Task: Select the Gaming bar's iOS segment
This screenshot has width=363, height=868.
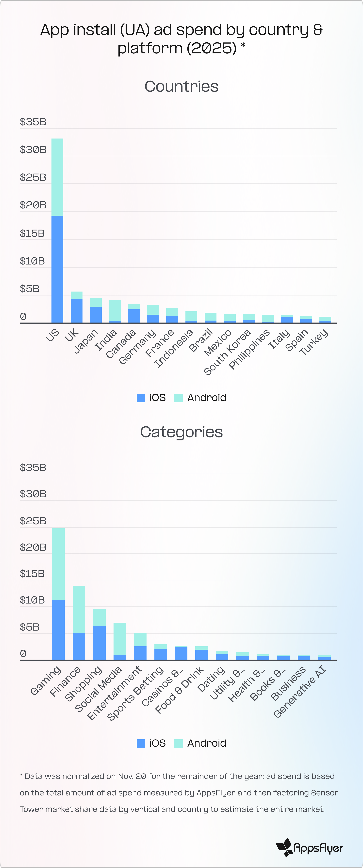Action: coord(58,630)
